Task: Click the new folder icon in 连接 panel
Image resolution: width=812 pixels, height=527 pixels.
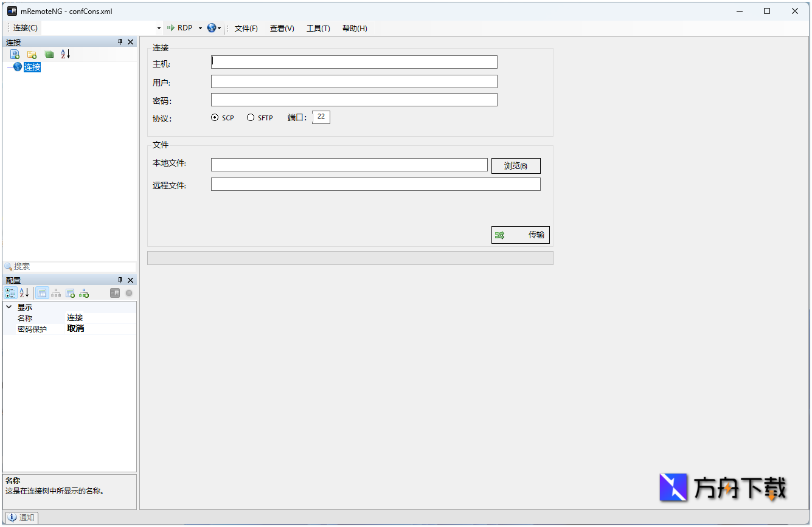Action: 32,54
